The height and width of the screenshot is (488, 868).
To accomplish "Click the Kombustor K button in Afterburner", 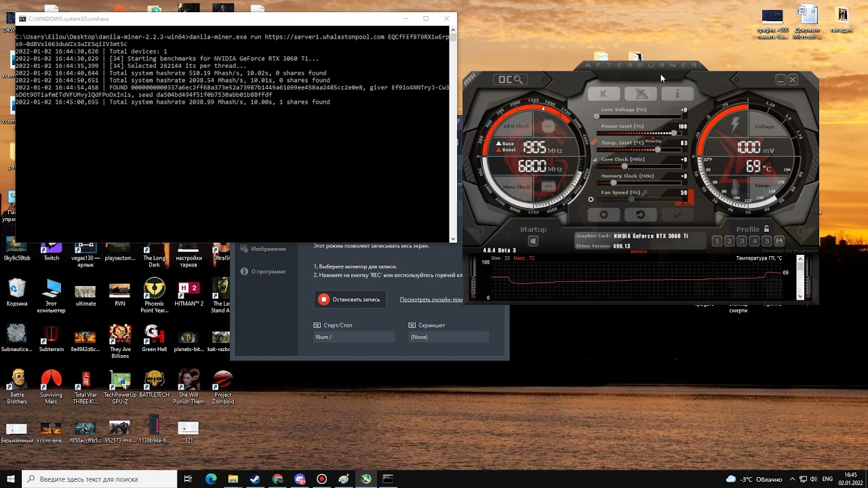I will (x=604, y=94).
